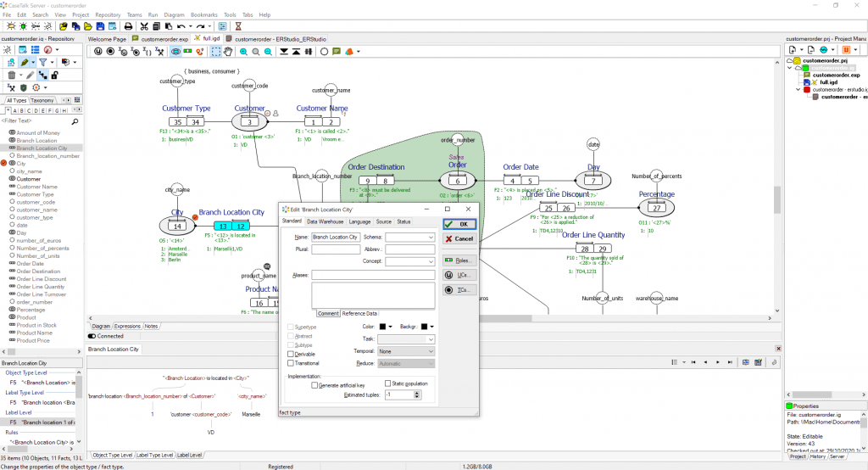
Task: Click the remove file icon in Project Manager
Action: 811,50
